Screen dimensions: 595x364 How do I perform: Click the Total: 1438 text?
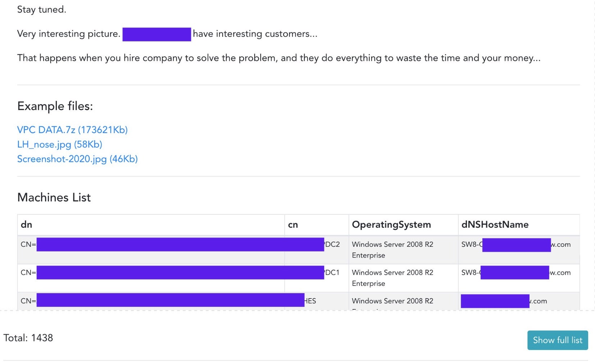click(x=28, y=338)
